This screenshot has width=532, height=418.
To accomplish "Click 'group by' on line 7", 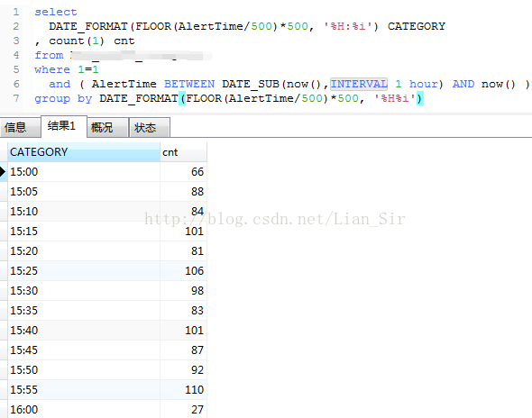I will 63,99.
